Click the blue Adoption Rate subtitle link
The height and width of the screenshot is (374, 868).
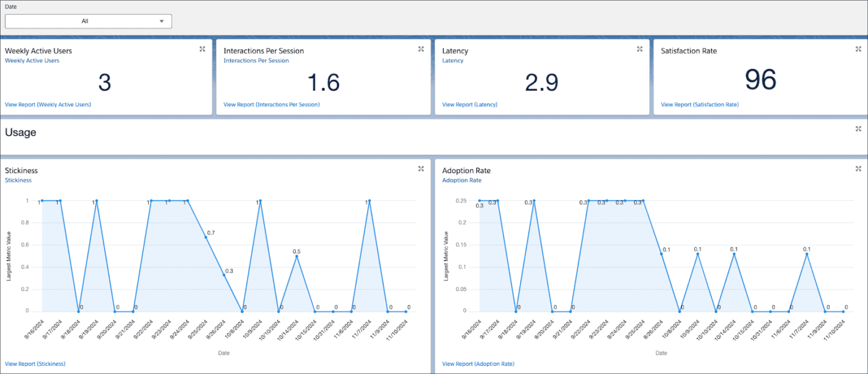tap(461, 180)
